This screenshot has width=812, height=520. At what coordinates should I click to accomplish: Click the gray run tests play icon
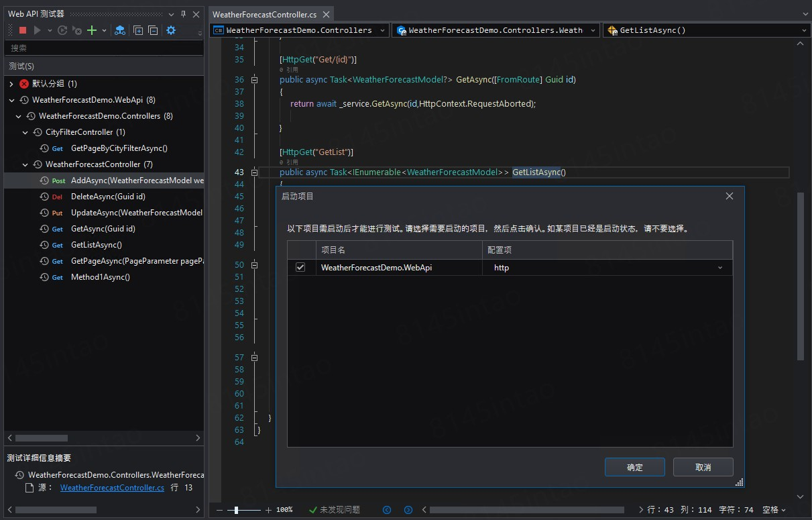click(x=38, y=30)
